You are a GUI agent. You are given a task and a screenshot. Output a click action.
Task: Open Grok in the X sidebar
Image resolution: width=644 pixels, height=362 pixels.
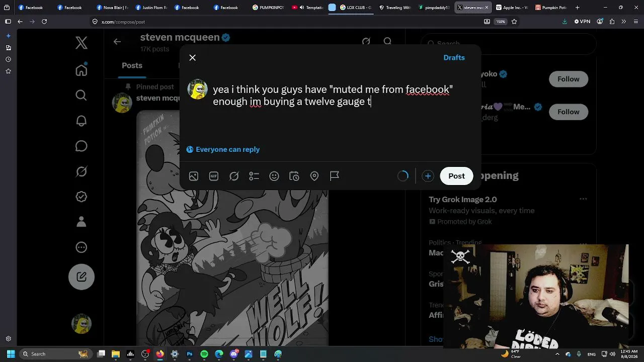82,171
